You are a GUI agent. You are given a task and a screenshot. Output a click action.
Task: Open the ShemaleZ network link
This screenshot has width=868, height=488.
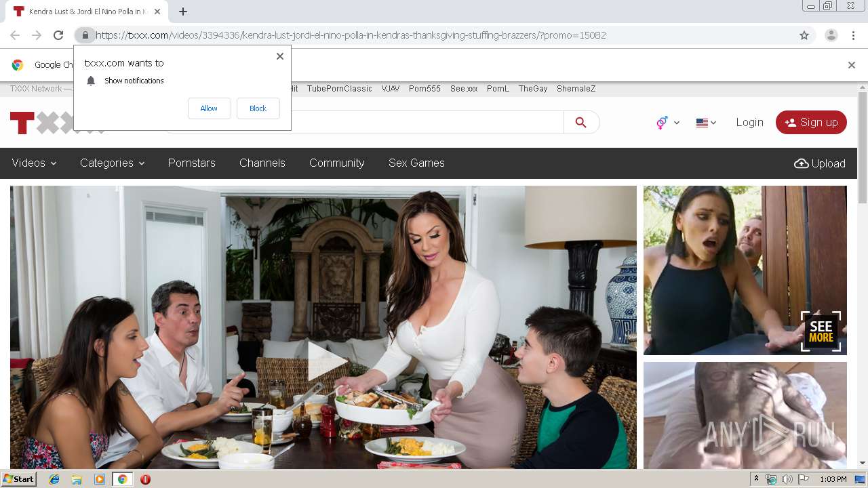[x=576, y=89]
